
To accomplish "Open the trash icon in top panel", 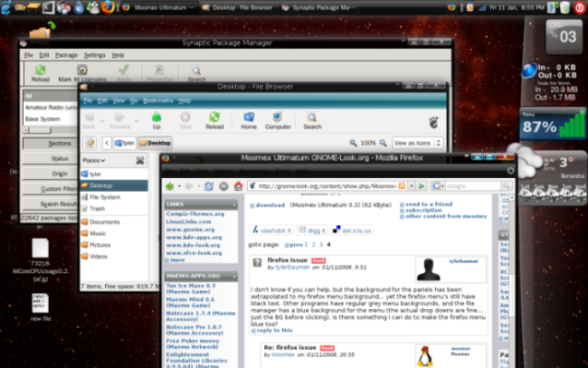I will (565, 7).
